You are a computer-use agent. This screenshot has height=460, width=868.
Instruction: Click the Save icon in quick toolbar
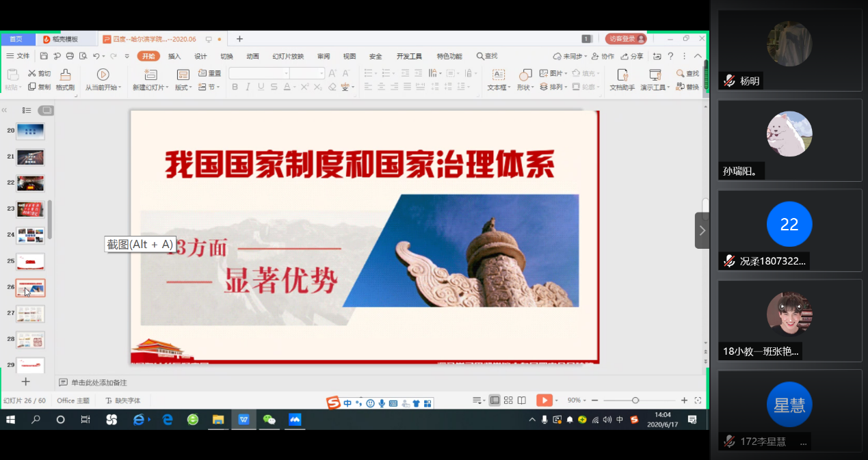click(x=44, y=56)
